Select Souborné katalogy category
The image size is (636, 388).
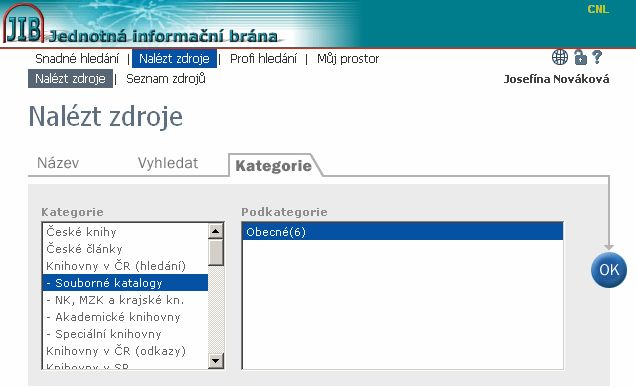pos(125,283)
